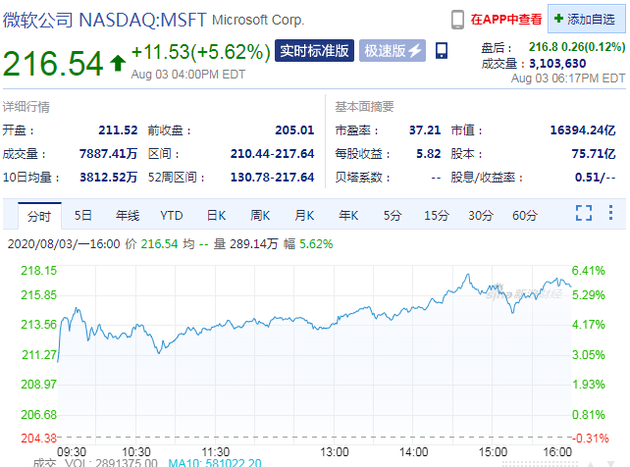630x467 pixels.
Task: Click the 10-day average 3812.52万
Action: tap(108, 177)
